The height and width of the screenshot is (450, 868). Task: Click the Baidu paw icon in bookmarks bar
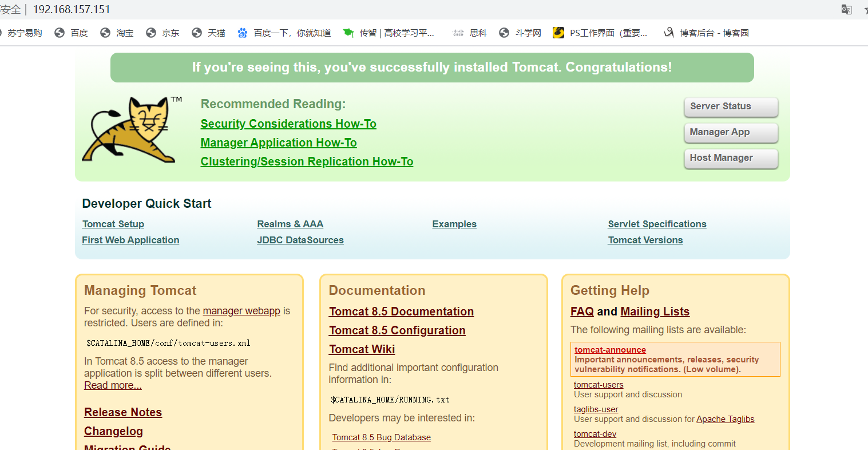[x=243, y=33]
